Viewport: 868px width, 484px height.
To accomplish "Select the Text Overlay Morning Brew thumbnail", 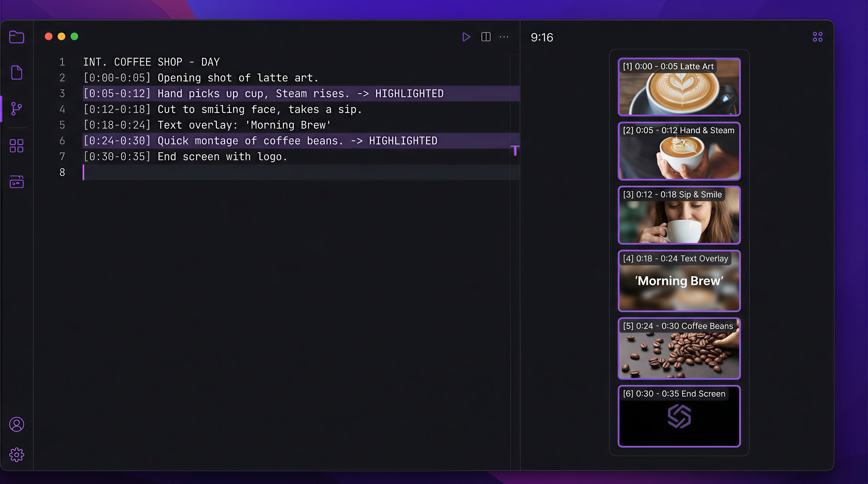I will coord(679,281).
